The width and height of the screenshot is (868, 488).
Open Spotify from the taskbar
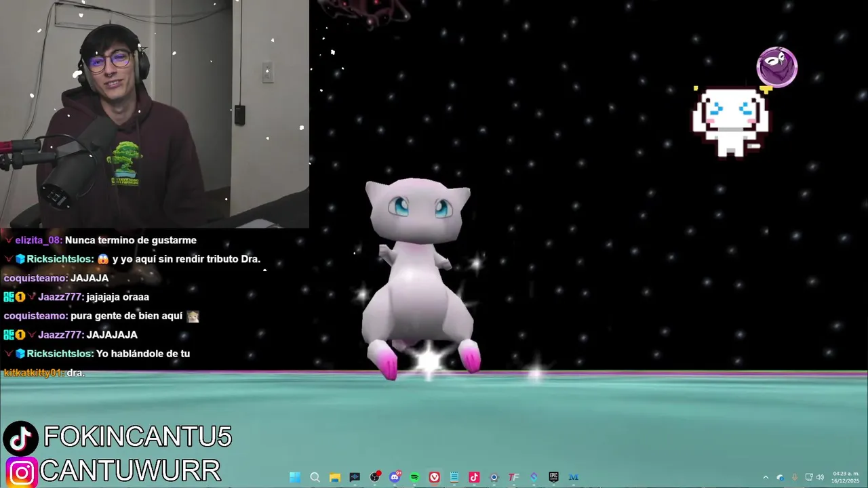[x=414, y=477]
